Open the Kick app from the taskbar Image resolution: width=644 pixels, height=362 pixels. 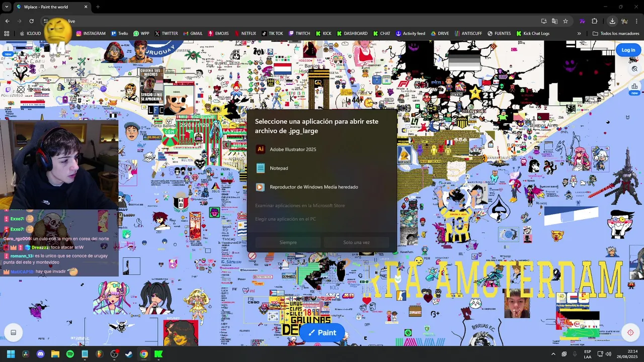pos(158,354)
